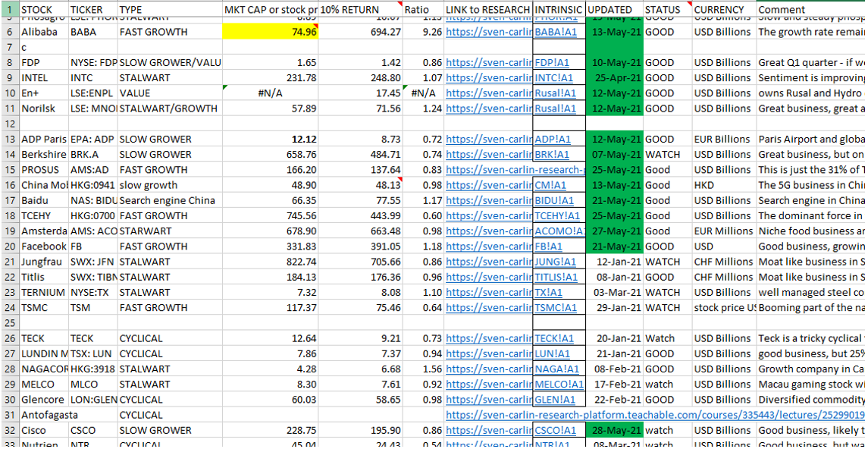Select the Norilsk stock name cell
This screenshot has width=868, height=449.
[x=44, y=108]
